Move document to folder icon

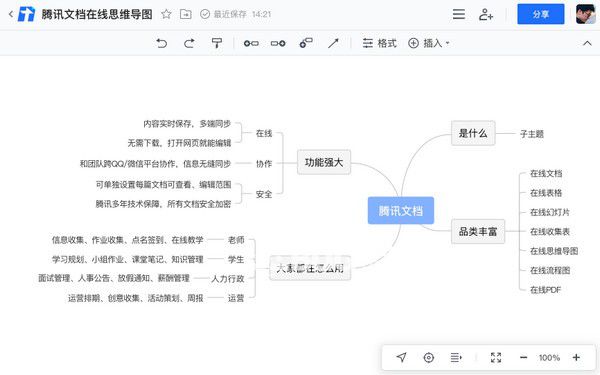[186, 15]
